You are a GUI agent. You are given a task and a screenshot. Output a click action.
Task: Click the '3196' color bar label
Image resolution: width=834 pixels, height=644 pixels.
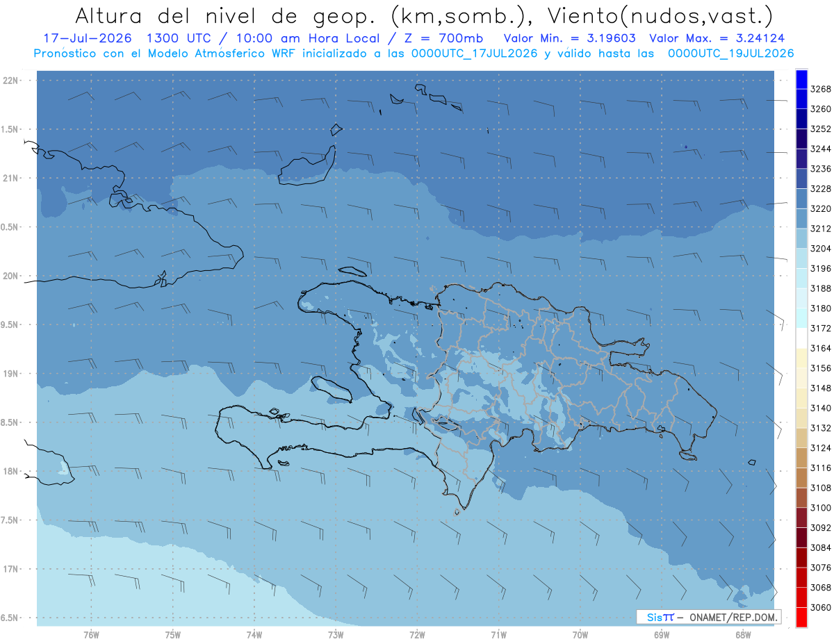[x=821, y=268]
